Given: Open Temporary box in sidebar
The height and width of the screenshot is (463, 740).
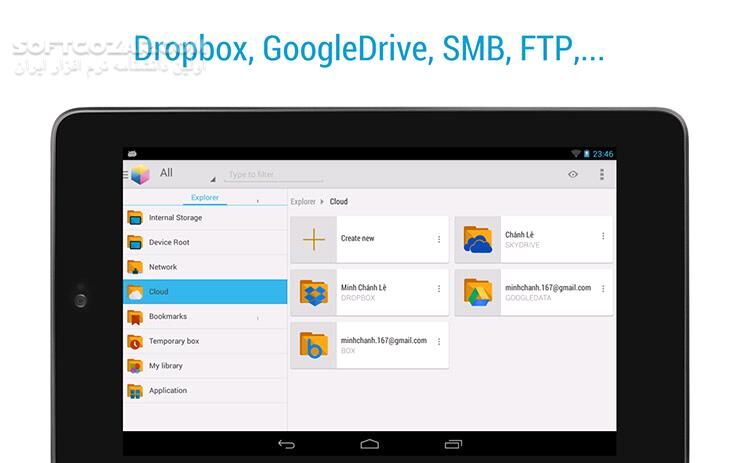Looking at the screenshot, I should tap(205, 341).
